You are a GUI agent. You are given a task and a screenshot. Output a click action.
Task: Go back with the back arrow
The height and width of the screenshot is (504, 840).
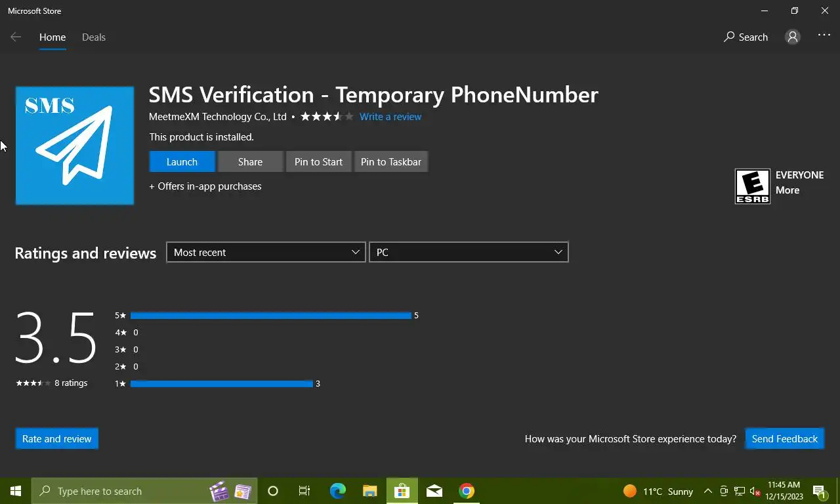click(x=16, y=37)
